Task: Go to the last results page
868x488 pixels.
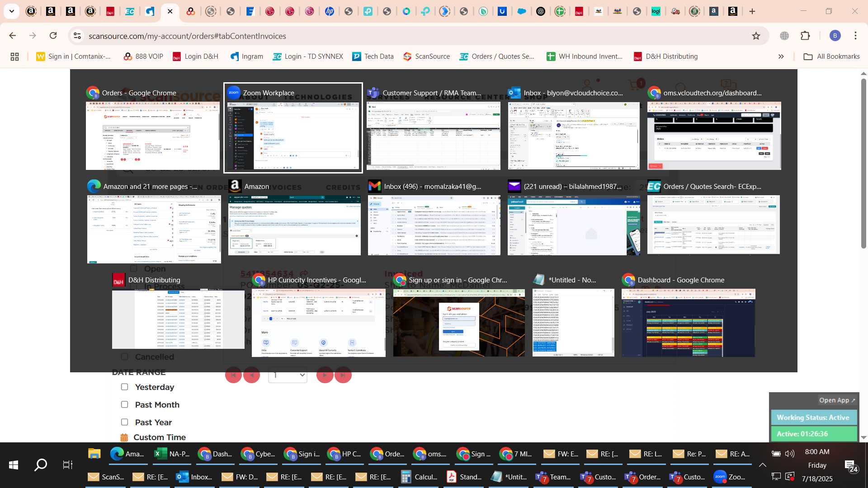Action: (343, 375)
